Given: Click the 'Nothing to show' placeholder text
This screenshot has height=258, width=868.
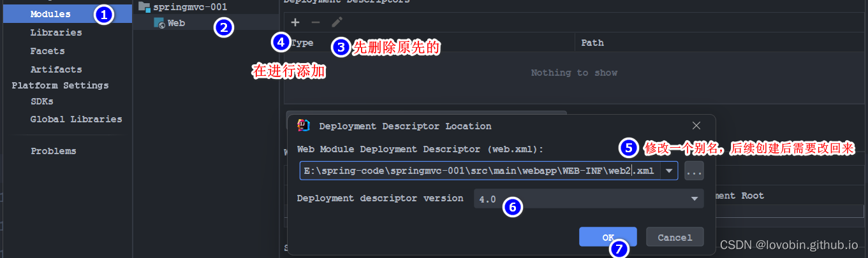Looking at the screenshot, I should pos(574,73).
